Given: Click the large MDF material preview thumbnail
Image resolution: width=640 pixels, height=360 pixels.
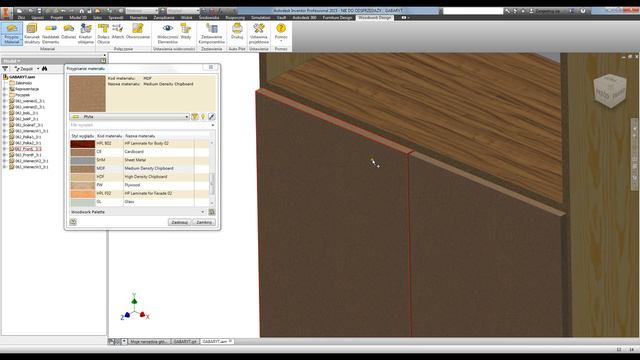Looking at the screenshot, I should click(x=87, y=93).
